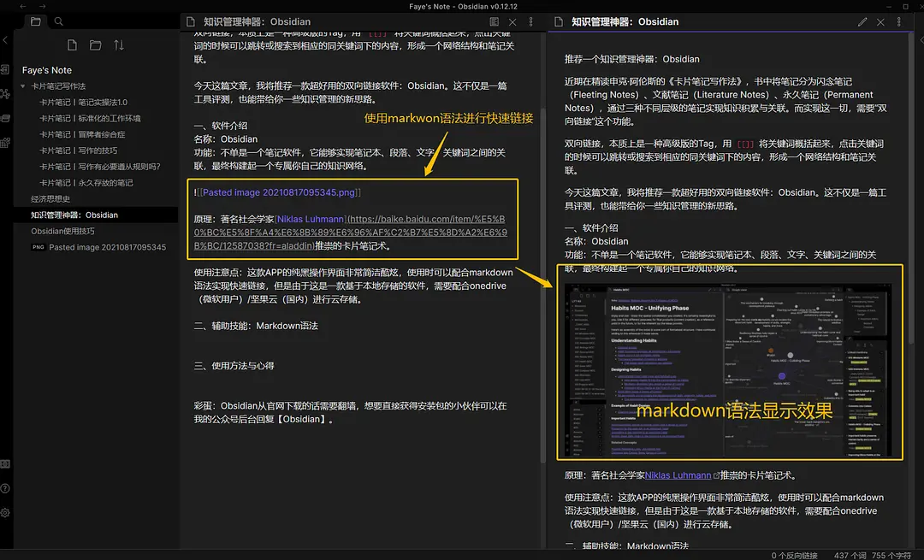Screen dimensions: 924x560
Task: Show backlinks via 0 个反向链接 status
Action: (794, 555)
